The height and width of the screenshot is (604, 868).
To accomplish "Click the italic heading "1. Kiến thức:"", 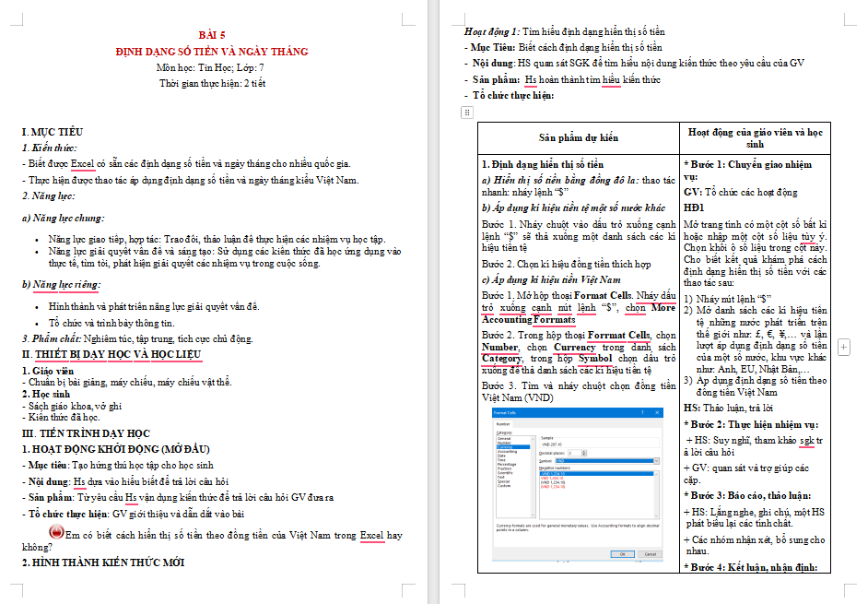I will point(49,148).
